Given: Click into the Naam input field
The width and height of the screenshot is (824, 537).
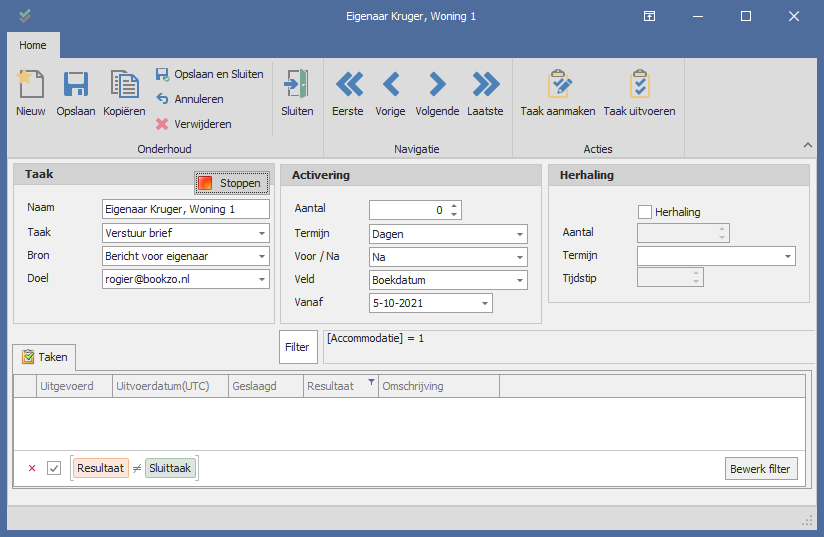Looking at the screenshot, I should point(186,209).
